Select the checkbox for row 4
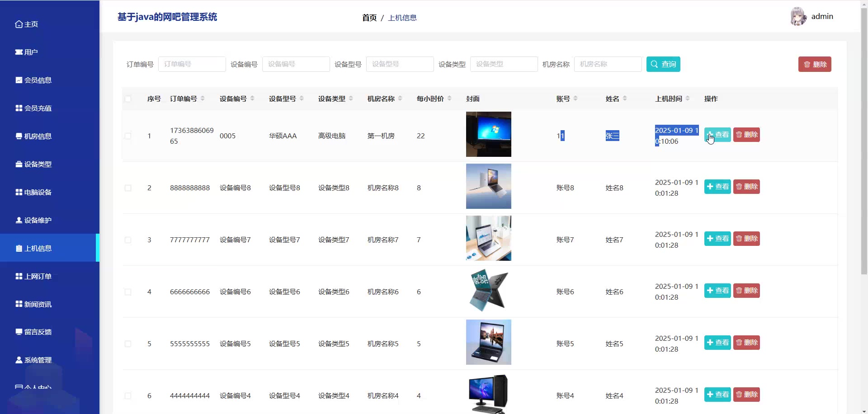The image size is (868, 414). [128, 292]
